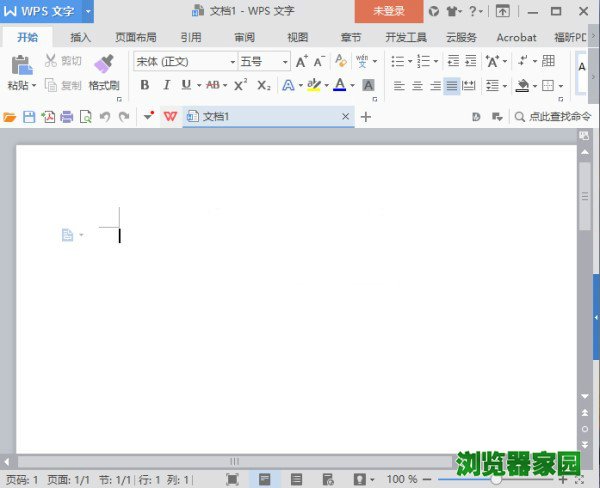Image resolution: width=600 pixels, height=488 pixels.
Task: Enable justified paragraph alignment
Action: point(452,86)
